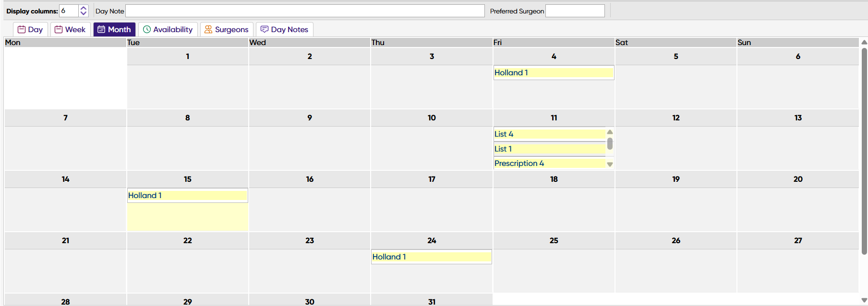
Task: Open Holland 1 entry on Thursday 24
Action: [x=432, y=257]
